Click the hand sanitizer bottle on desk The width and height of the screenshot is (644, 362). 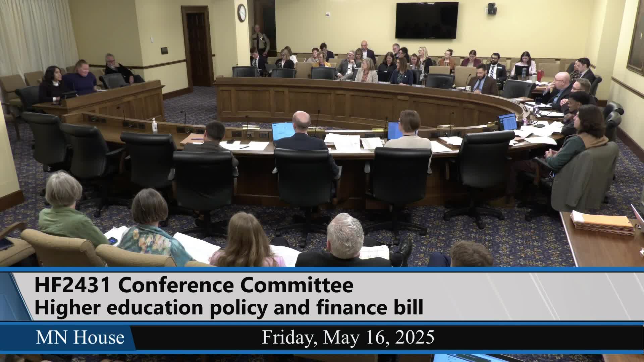coord(155,126)
